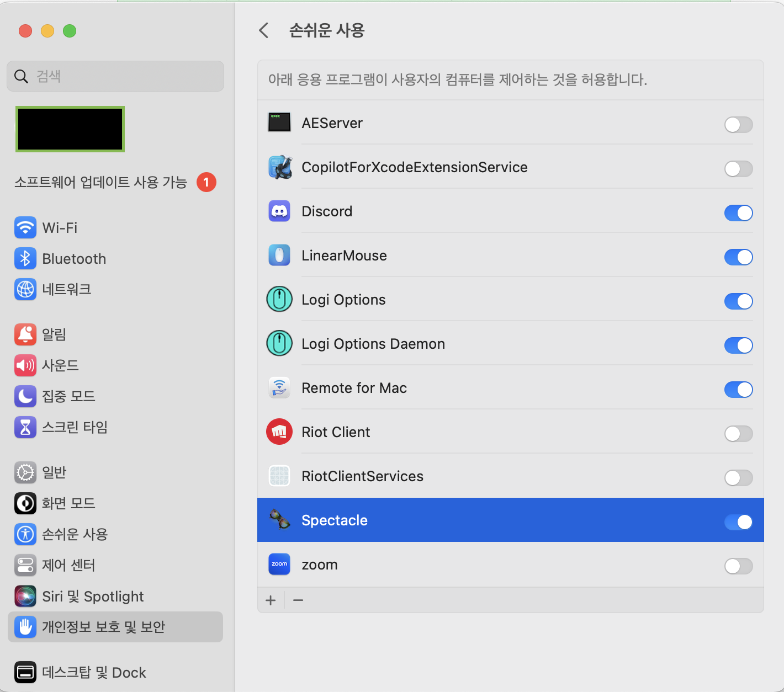
Task: Select the Remote for Mac row name
Action: click(354, 388)
